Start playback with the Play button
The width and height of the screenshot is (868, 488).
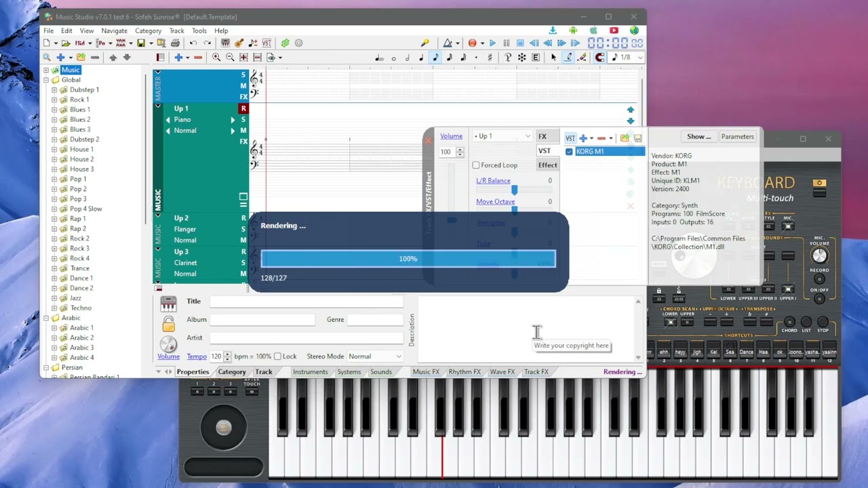pos(492,43)
